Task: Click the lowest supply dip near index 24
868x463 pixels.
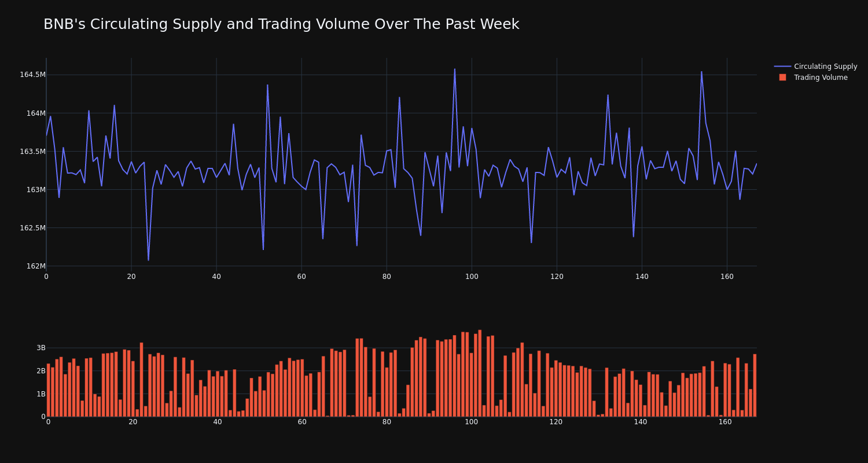Action: point(148,260)
